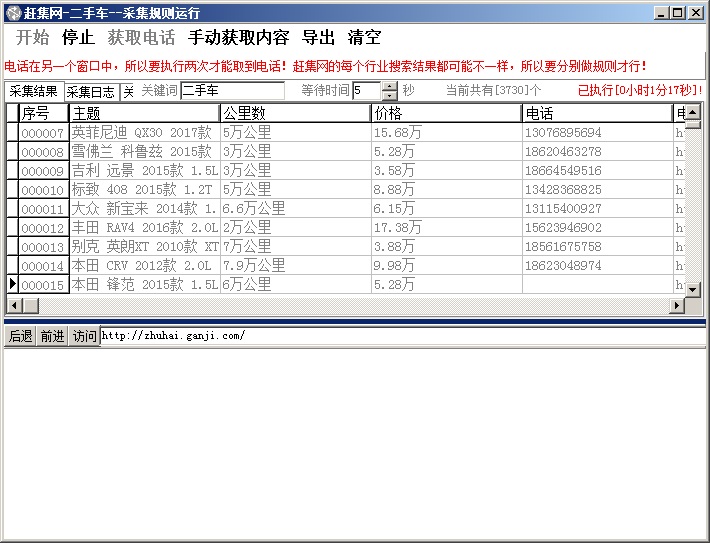This screenshot has width=710, height=543.
Task: Increase wait time with the stepper up arrow
Action: click(x=390, y=86)
